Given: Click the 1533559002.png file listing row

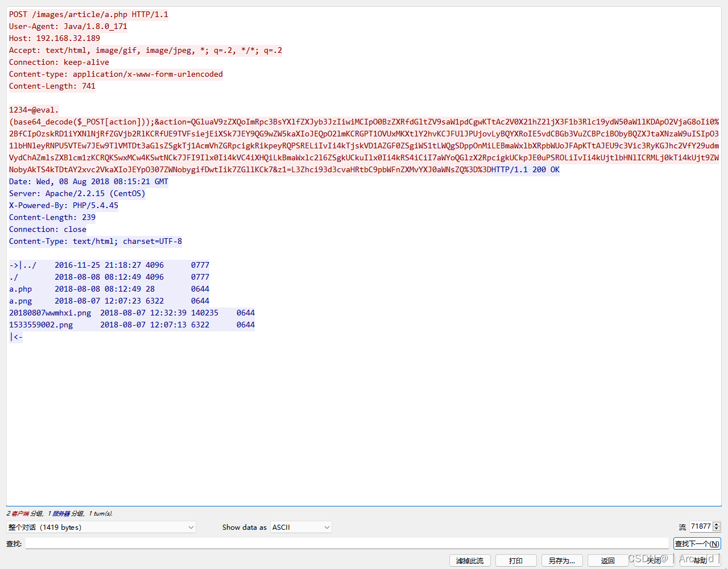Looking at the screenshot, I should click(132, 325).
